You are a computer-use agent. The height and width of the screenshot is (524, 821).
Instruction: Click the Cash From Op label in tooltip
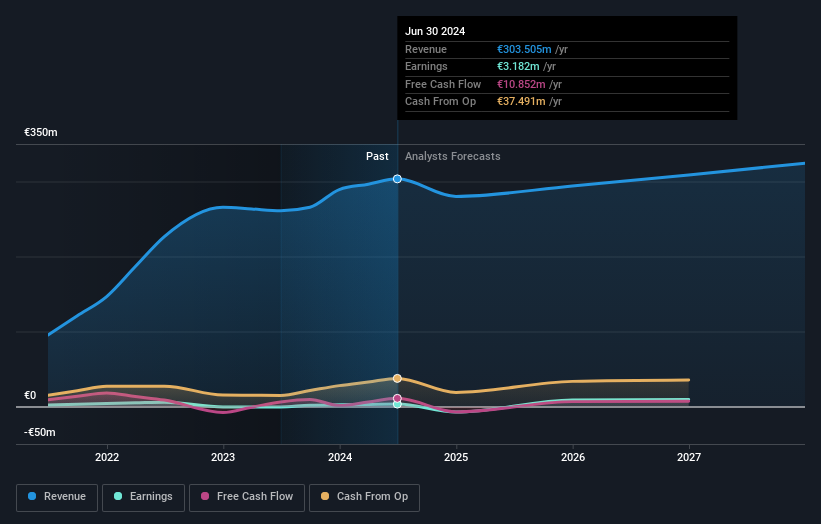[440, 102]
